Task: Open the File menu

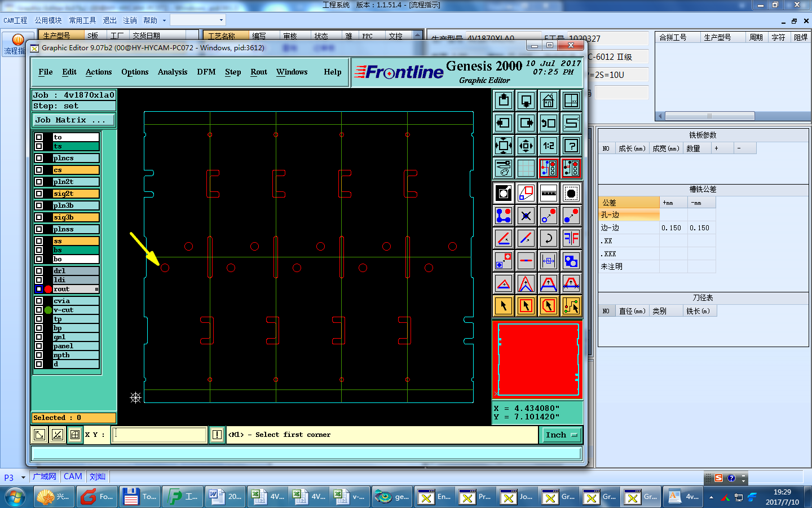Action: point(46,72)
